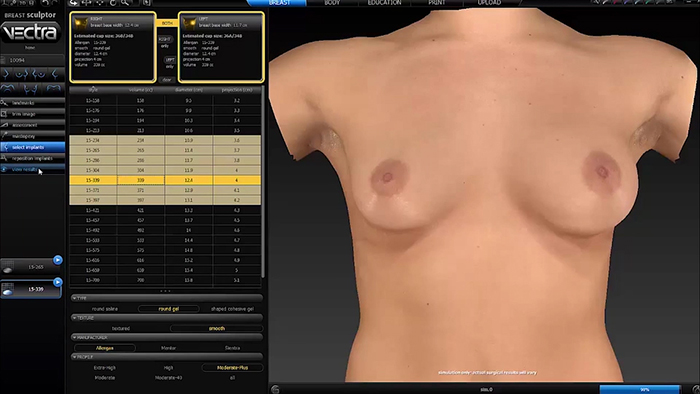Image resolution: width=700 pixels, height=394 pixels.
Task: Open reposition implants step
Action: click(x=33, y=158)
